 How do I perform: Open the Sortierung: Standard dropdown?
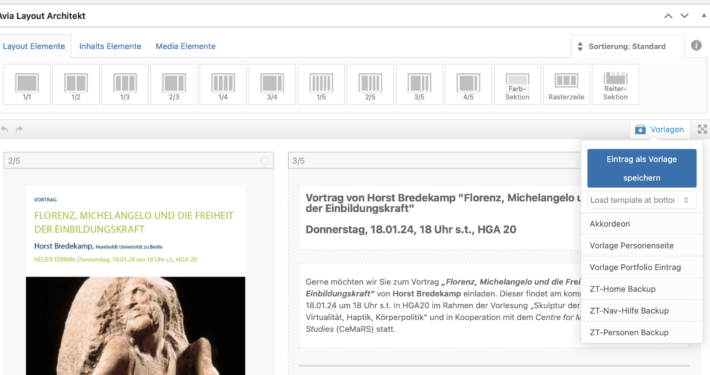pyautogui.click(x=627, y=46)
